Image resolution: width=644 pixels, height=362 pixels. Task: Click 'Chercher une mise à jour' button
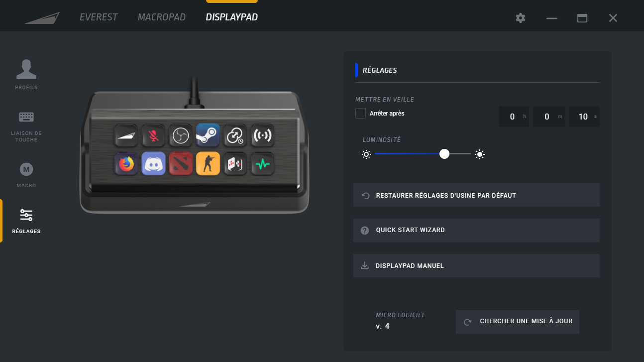coord(518,322)
